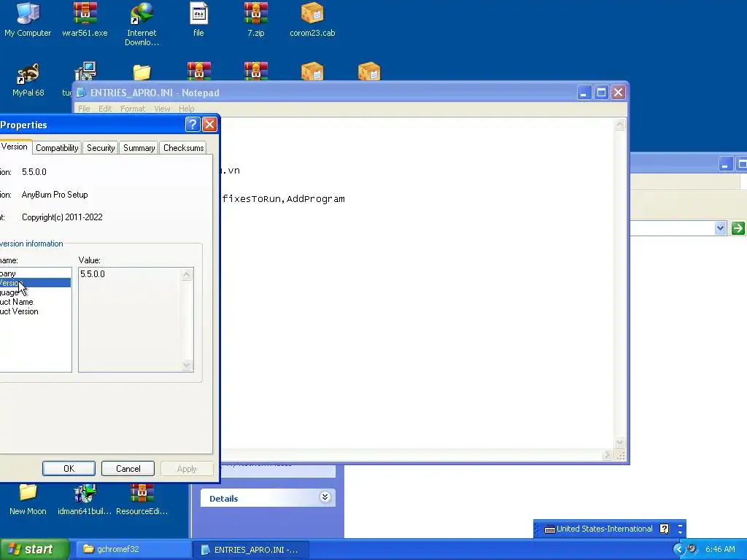
Task: Open Internet Download Manager shortcut
Action: [x=142, y=24]
